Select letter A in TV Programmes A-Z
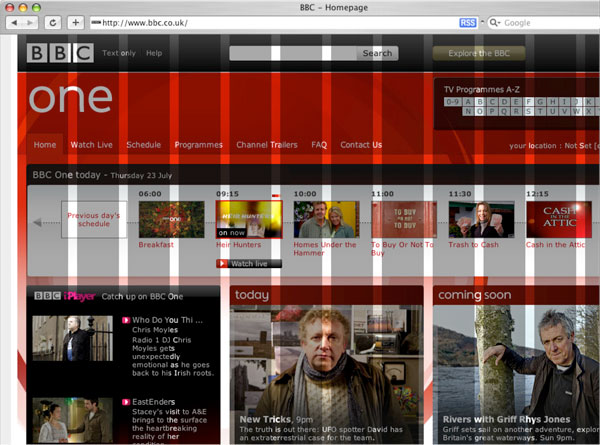This screenshot has height=445, width=600. [468, 101]
